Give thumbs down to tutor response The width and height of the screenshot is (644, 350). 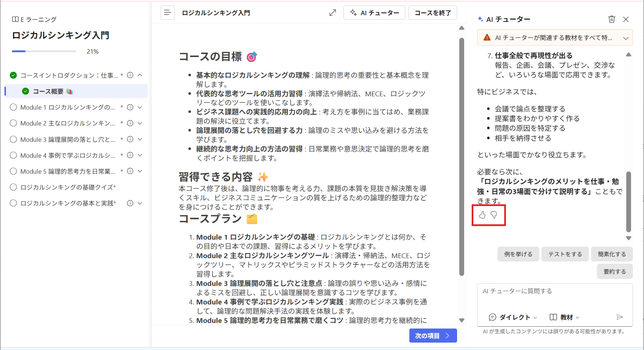[494, 215]
